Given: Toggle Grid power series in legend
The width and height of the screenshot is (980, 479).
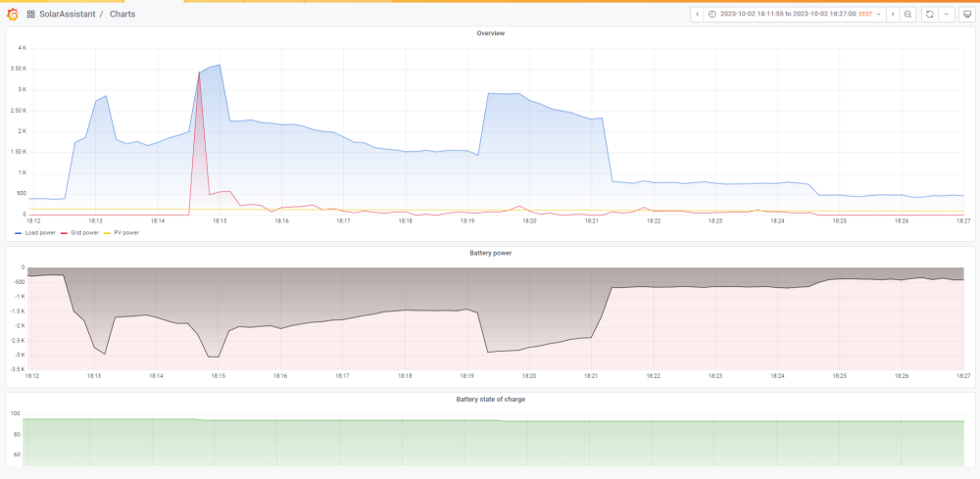Looking at the screenshot, I should pyautogui.click(x=84, y=232).
